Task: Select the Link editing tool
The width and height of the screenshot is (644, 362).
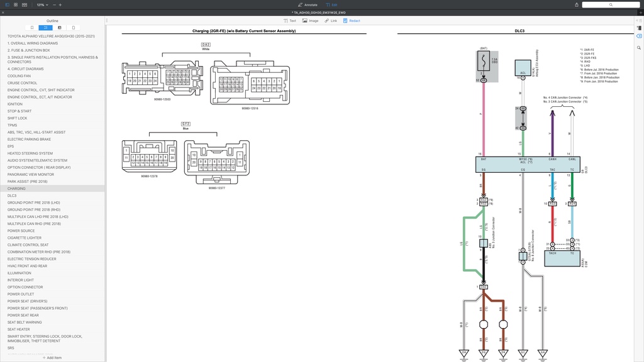Action: (x=330, y=21)
